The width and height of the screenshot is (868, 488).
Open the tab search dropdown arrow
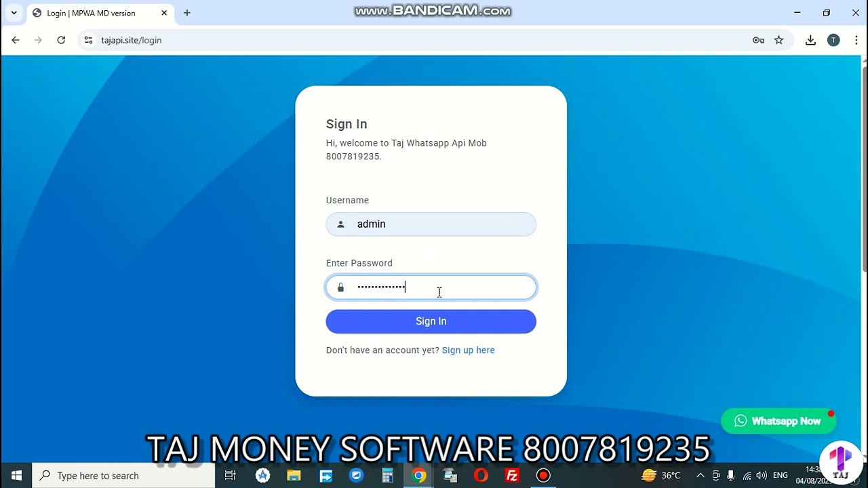coord(14,13)
